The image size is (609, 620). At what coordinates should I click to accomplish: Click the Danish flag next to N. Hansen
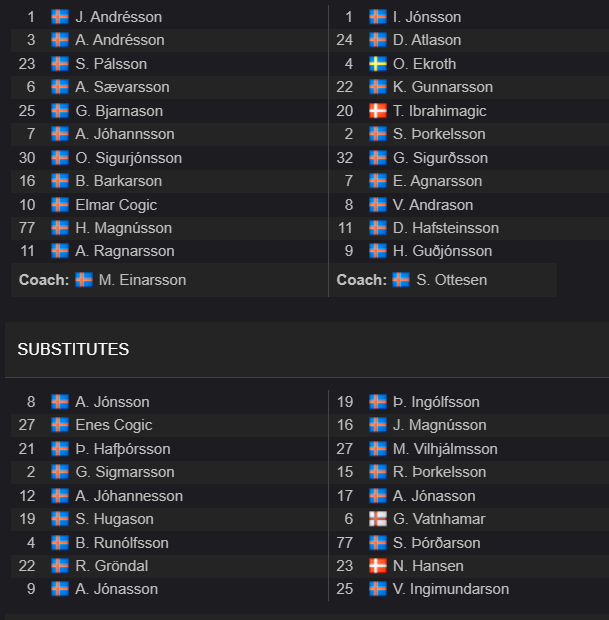coord(378,566)
